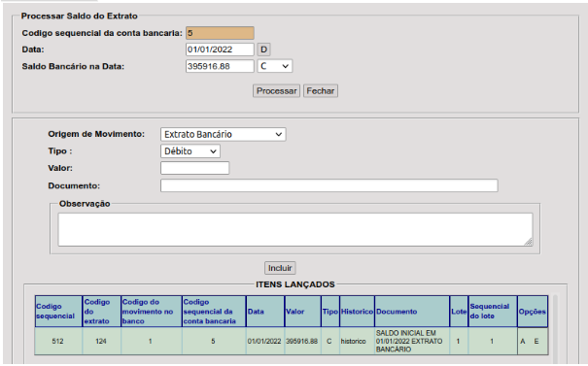Click the Data column header

coord(265,312)
